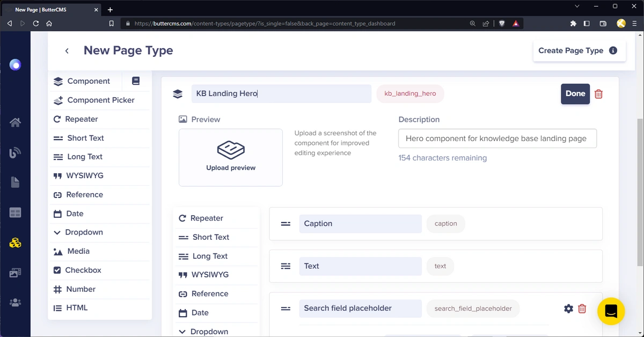644x337 pixels.
Task: Open the browser home page icon
Action: (49, 24)
